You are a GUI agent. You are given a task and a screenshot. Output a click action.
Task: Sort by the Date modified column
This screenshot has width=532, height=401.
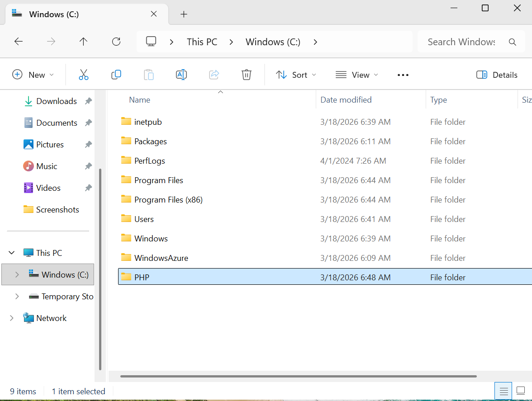pos(346,99)
